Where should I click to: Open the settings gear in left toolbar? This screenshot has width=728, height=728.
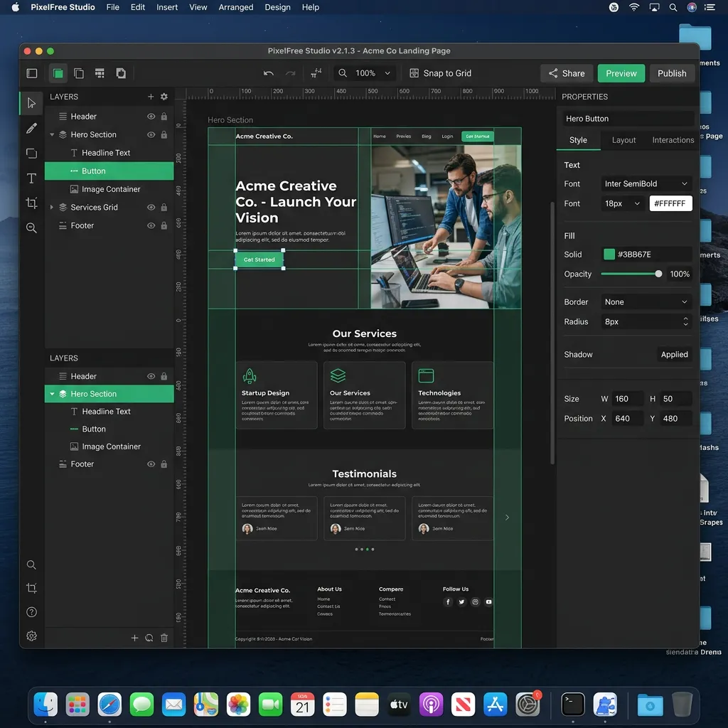[31, 636]
